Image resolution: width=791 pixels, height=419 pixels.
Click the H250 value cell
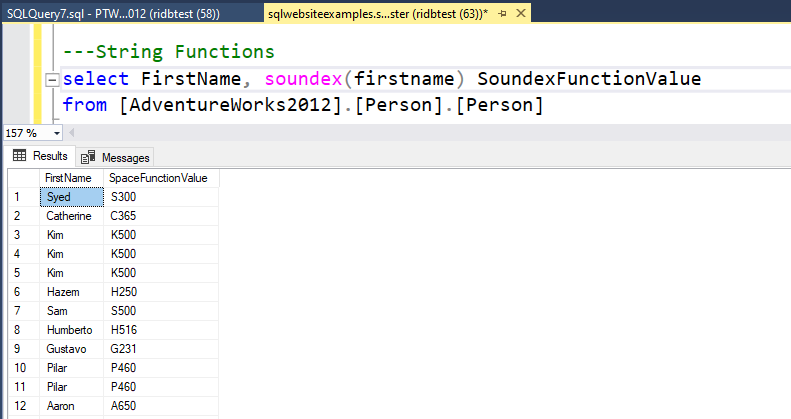pyautogui.click(x=161, y=292)
